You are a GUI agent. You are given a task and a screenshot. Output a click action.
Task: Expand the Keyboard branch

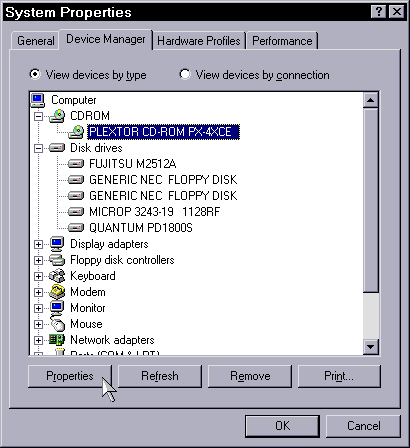(x=39, y=276)
